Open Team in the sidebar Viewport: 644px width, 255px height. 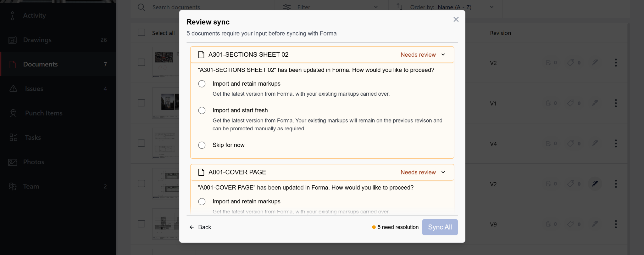click(58, 186)
